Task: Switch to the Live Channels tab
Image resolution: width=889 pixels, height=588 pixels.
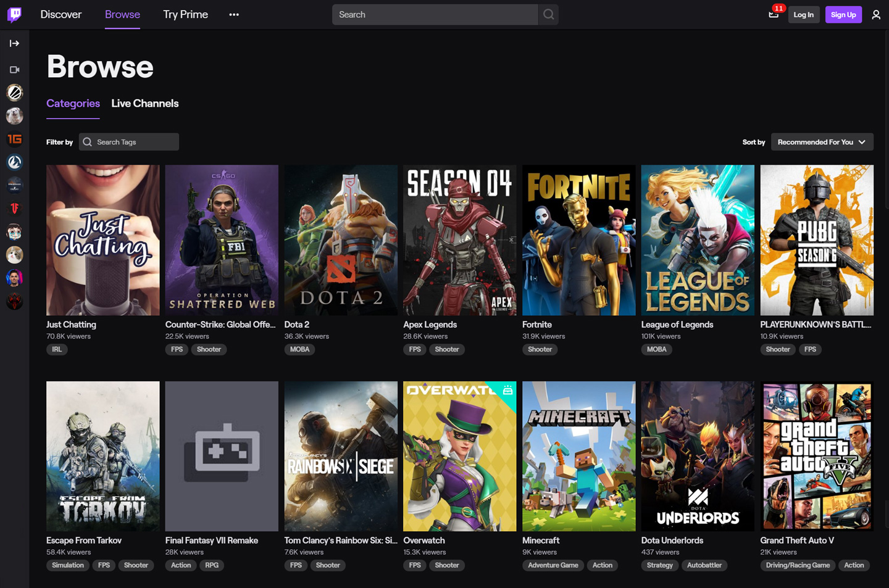Action: [145, 103]
